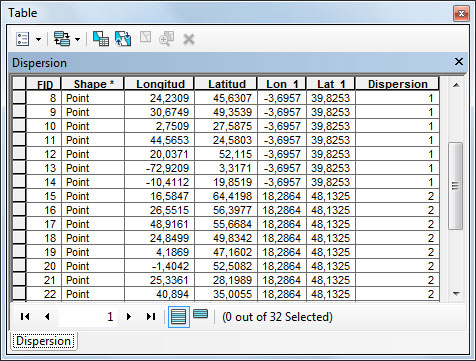
Task: Click the scroll up arrow
Action: (456, 85)
